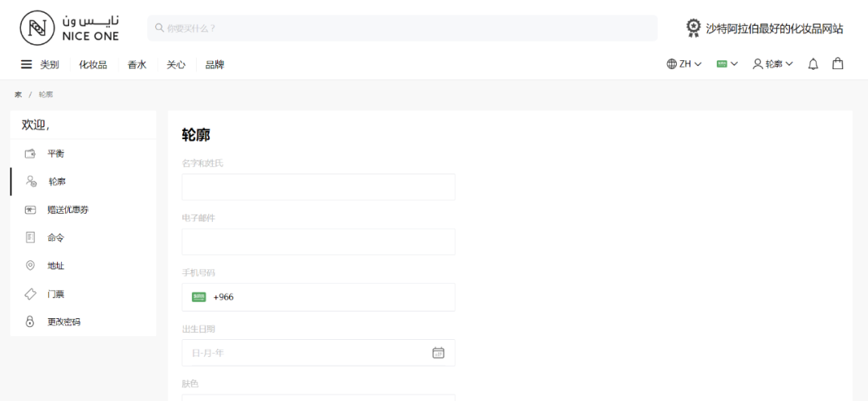Viewport: 868px width, 401px height.
Task: Expand the ZH language dropdown
Action: tap(684, 64)
